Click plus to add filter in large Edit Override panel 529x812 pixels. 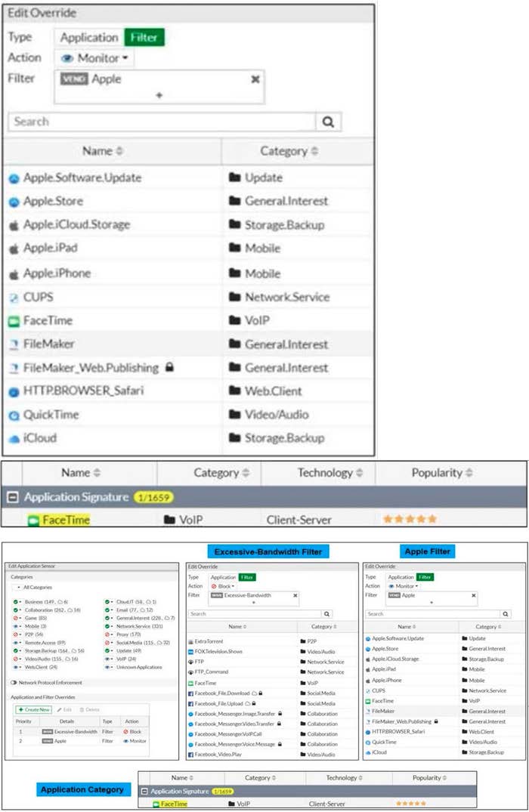coord(159,96)
